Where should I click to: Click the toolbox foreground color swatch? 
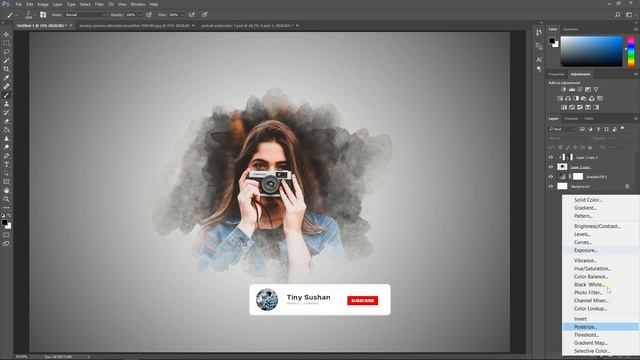tap(4, 222)
